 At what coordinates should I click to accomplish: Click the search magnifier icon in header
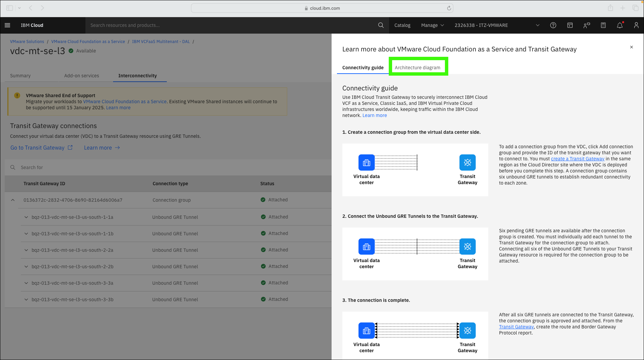pyautogui.click(x=381, y=25)
